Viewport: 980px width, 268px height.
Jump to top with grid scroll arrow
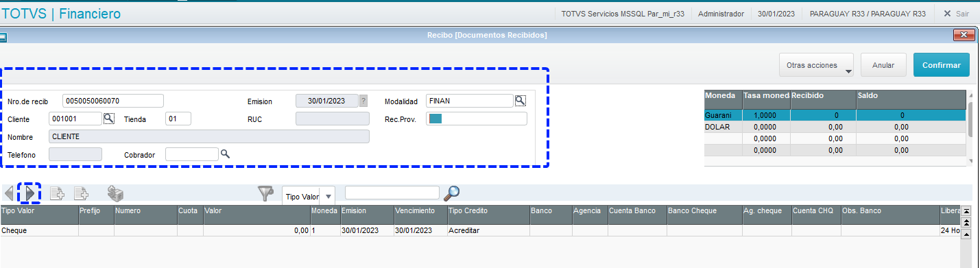[967, 212]
